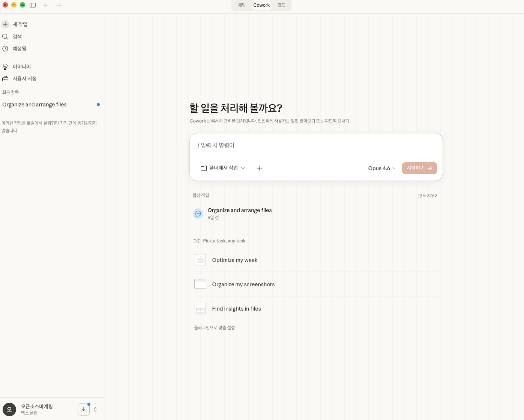Select the Optimize my week suggestion

[x=235, y=260]
